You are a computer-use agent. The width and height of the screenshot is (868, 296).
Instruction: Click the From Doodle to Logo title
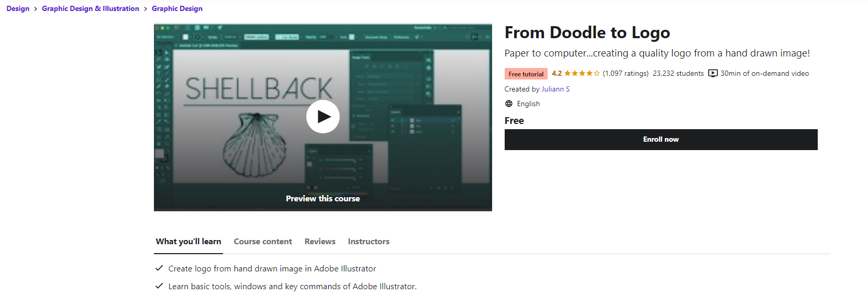(587, 32)
